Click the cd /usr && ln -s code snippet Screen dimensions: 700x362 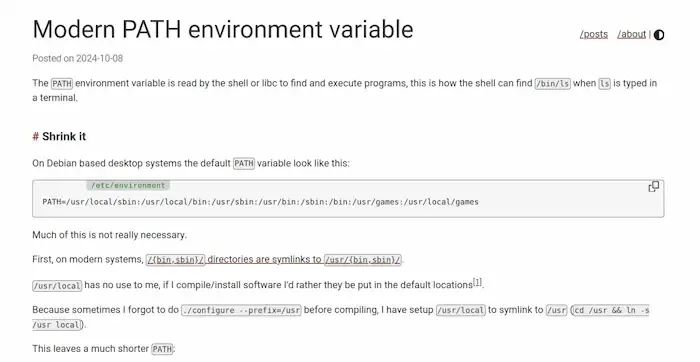(x=611, y=310)
